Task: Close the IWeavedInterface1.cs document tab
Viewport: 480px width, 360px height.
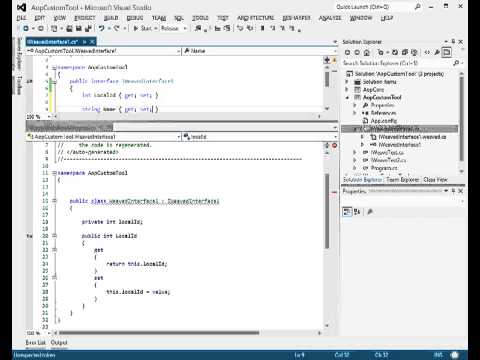Action: pos(92,42)
